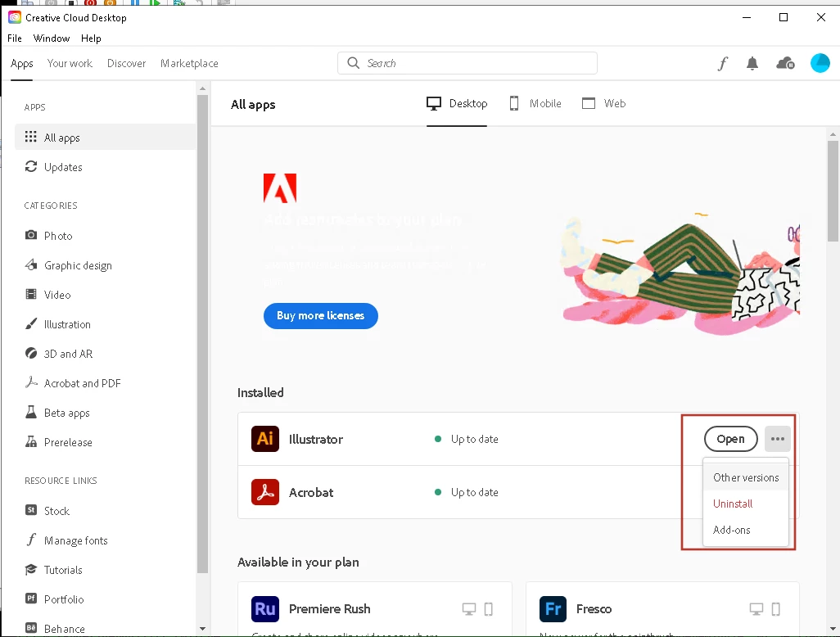Screen dimensions: 840x637
Task: Click the search magnifier icon
Action: pyautogui.click(x=353, y=63)
